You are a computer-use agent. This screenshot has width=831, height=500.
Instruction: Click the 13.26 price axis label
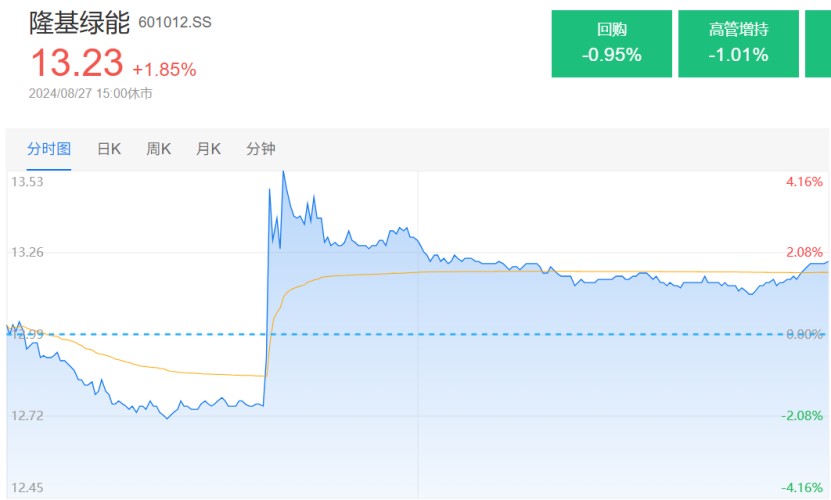point(26,252)
